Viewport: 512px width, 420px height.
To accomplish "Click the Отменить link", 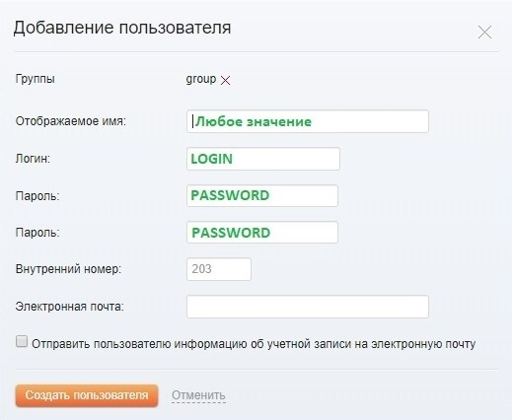I will (x=198, y=395).
